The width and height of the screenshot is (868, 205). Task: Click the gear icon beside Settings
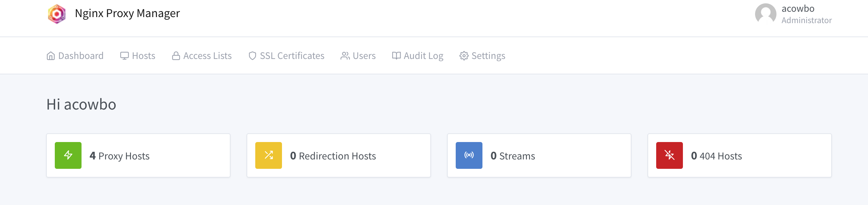(x=464, y=56)
